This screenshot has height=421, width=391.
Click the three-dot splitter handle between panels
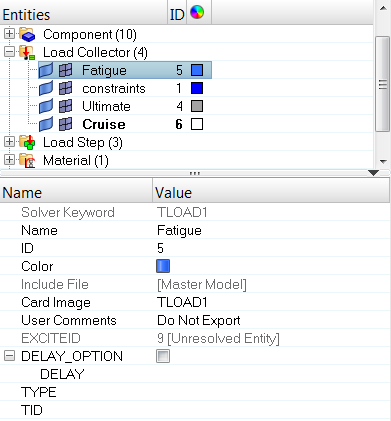point(195,174)
